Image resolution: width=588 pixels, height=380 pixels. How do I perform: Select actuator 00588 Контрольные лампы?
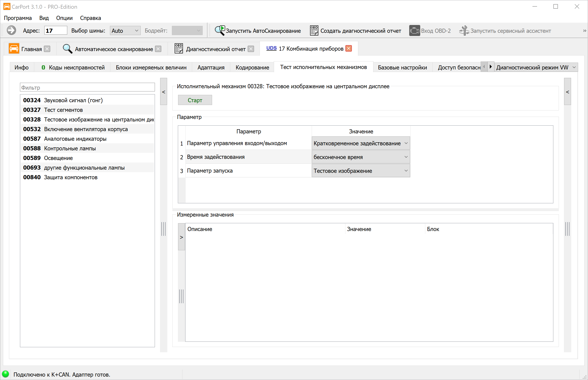(70, 148)
